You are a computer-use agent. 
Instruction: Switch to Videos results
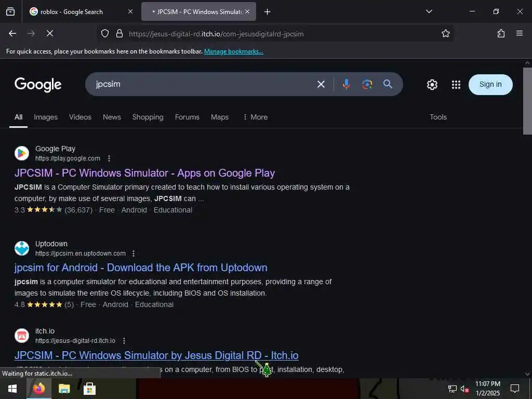80,117
